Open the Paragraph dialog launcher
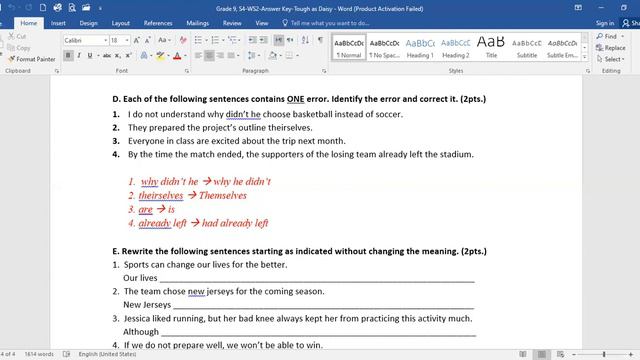This screenshot has height=360, width=640. (324, 71)
